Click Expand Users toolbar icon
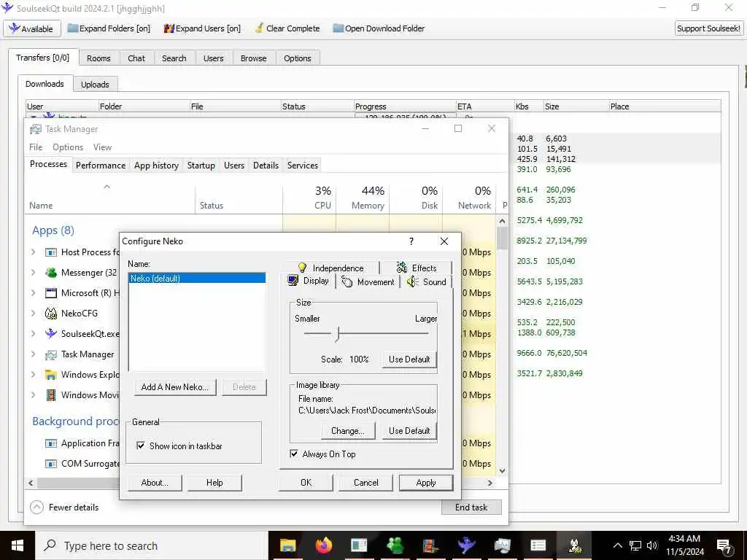The image size is (747, 560). click(x=169, y=28)
